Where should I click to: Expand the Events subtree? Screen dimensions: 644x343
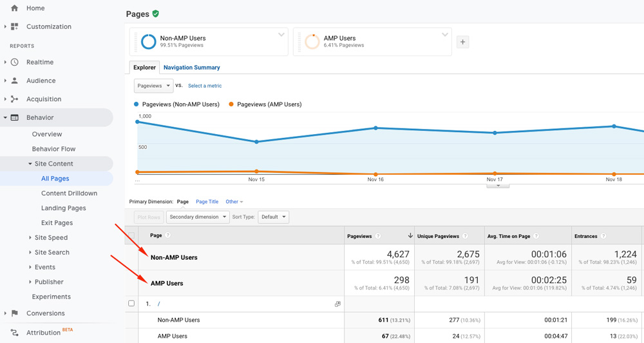[x=30, y=268]
